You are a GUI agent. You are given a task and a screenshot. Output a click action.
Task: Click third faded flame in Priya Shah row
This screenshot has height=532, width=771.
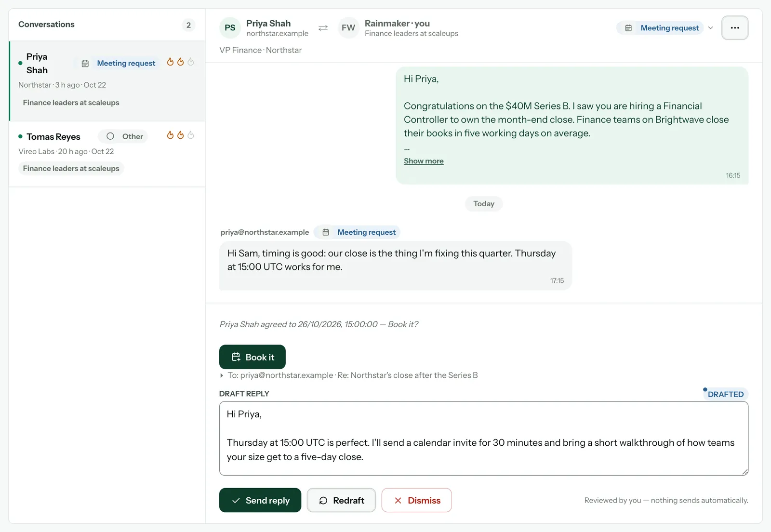[x=191, y=62]
